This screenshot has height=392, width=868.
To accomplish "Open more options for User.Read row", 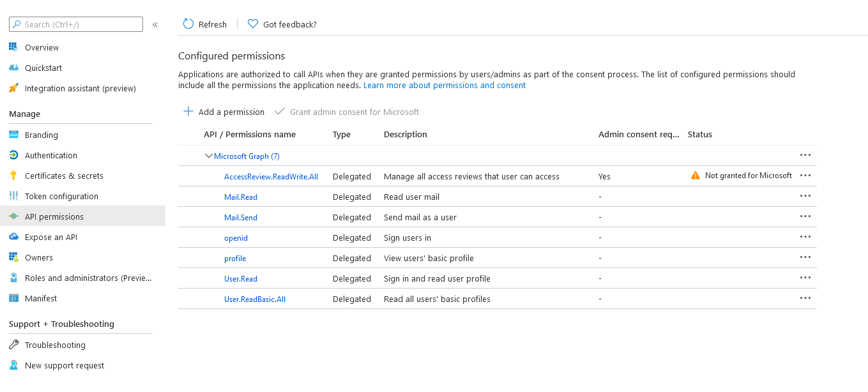I will coord(805,278).
